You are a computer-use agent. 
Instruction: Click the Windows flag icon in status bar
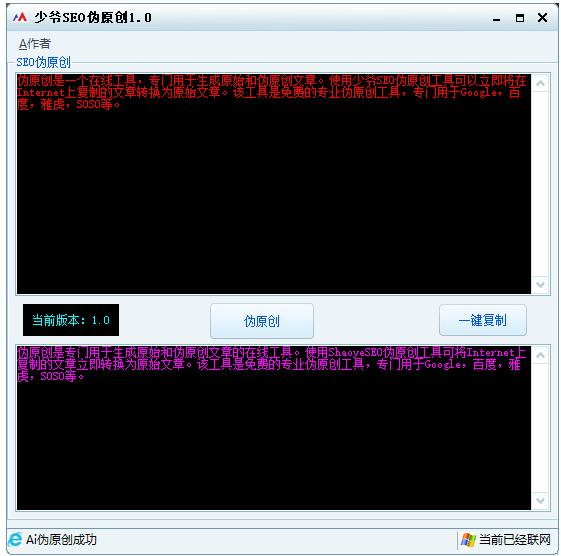(468, 540)
